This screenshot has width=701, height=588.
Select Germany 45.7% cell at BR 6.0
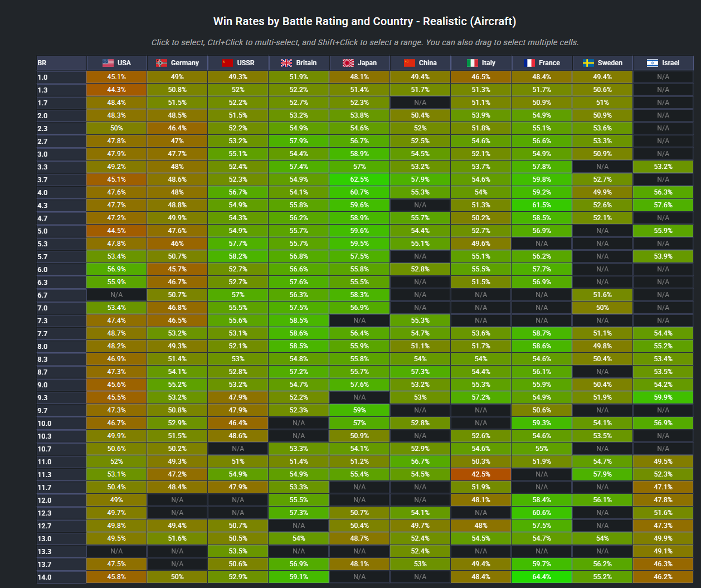tap(177, 269)
